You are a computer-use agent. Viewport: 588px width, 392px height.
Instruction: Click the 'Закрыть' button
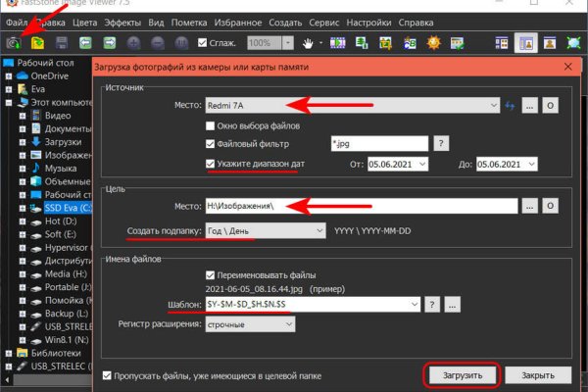point(538,374)
